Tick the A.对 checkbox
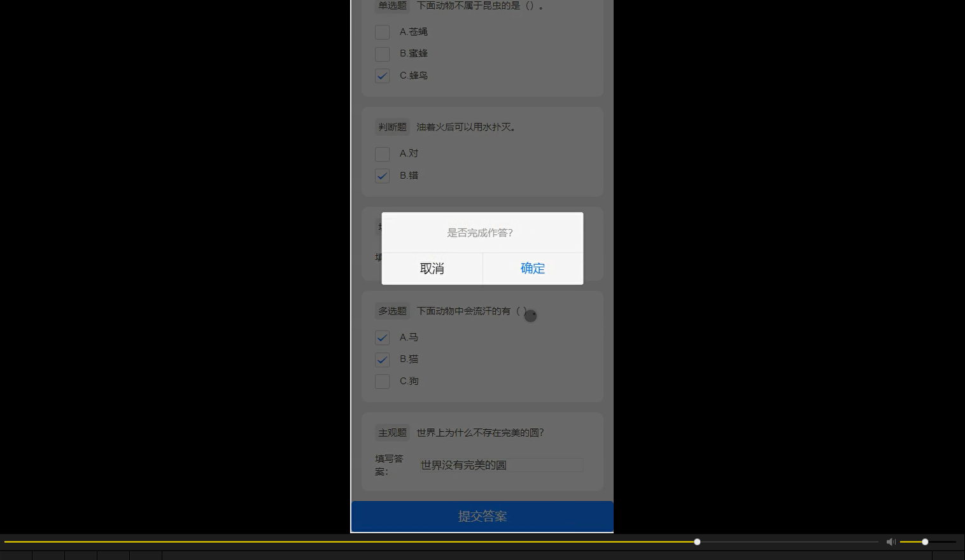The height and width of the screenshot is (560, 965). (x=382, y=154)
